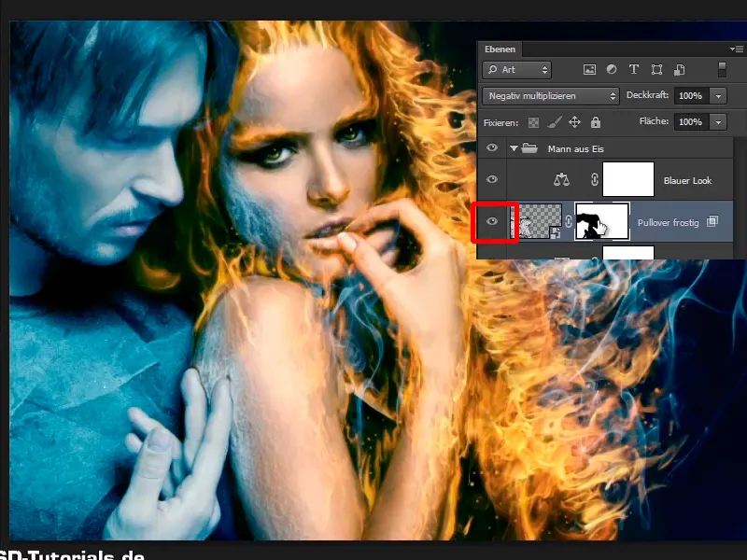The width and height of the screenshot is (747, 560).
Task: Lock image pixels brush icon
Action: [x=554, y=123]
